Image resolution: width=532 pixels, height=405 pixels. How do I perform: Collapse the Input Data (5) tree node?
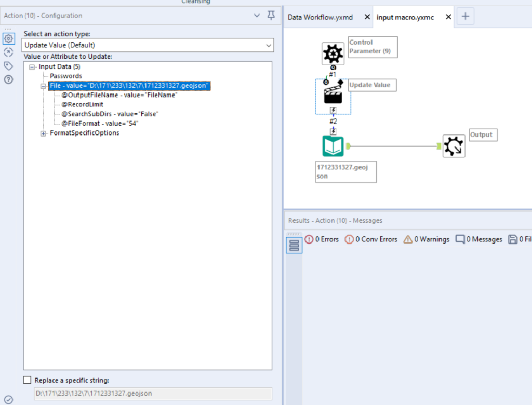click(32, 67)
